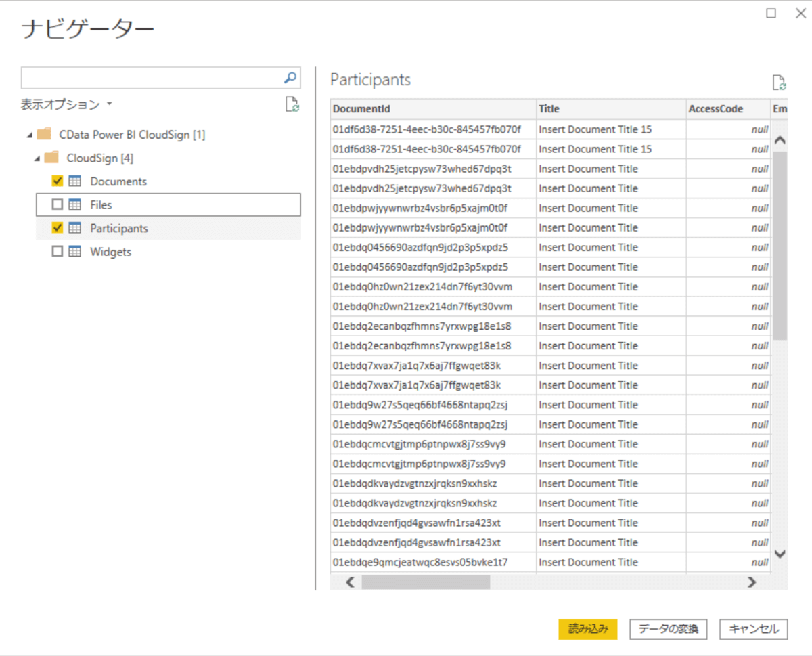Enable the Files checkbox
Viewport: 812px width, 656px height.
click(x=58, y=204)
